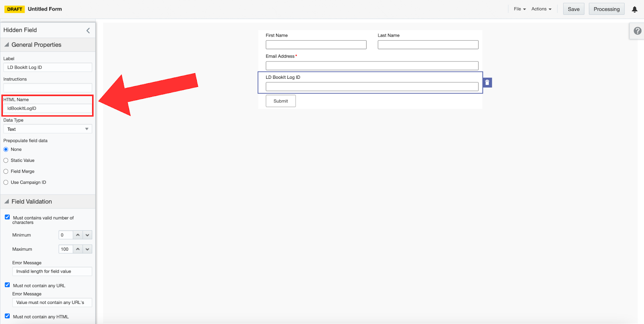Click the notifications bell icon
This screenshot has height=324, width=644.
634,9
